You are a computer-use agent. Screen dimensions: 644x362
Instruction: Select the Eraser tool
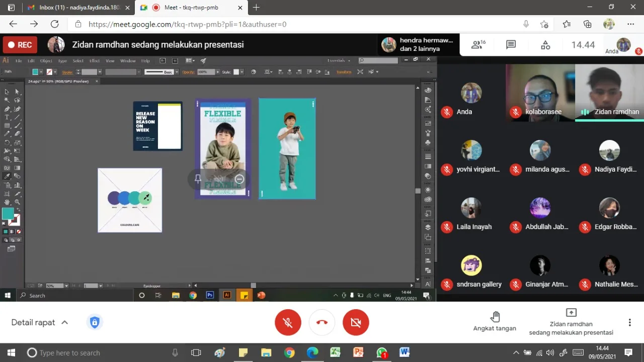pos(17,134)
